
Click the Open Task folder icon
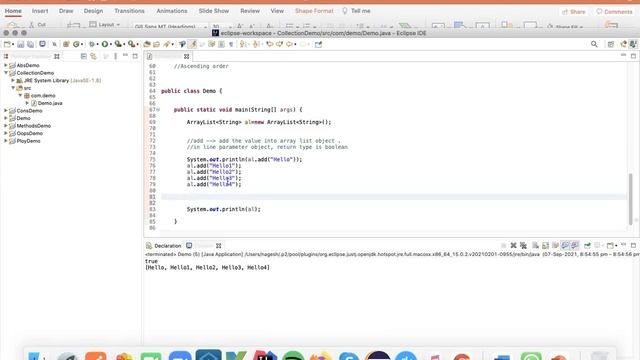click(156, 44)
